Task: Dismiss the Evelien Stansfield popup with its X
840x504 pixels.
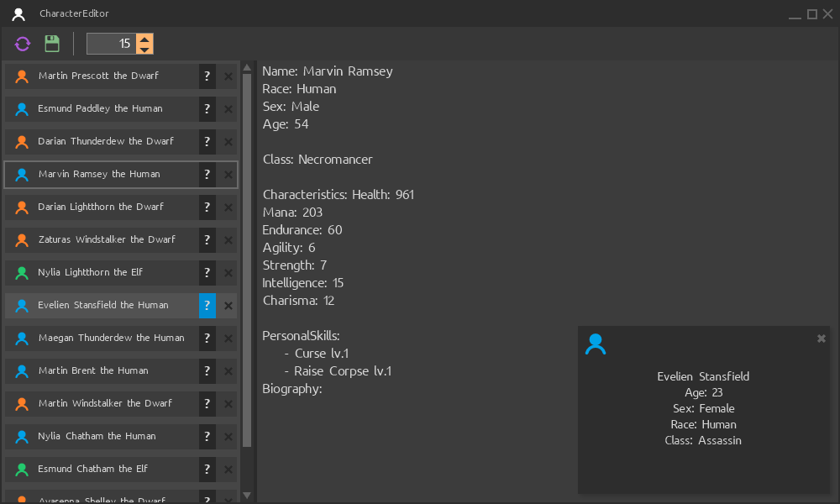Action: [821, 339]
